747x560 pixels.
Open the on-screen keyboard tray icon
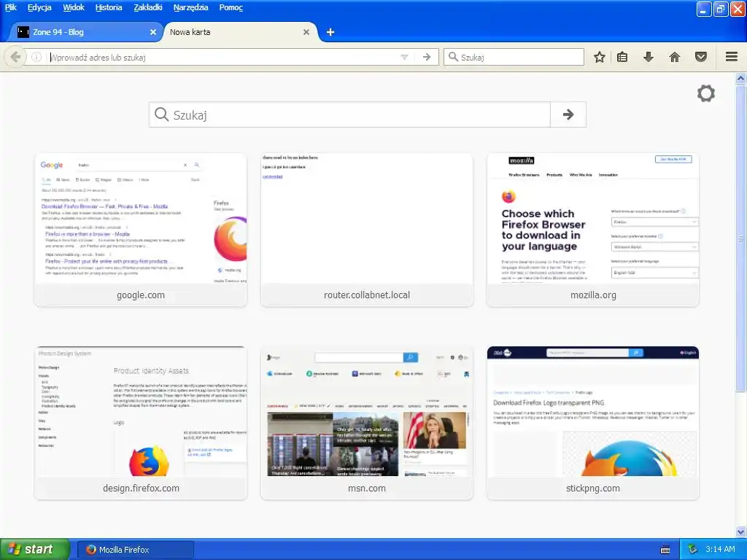[x=665, y=550]
